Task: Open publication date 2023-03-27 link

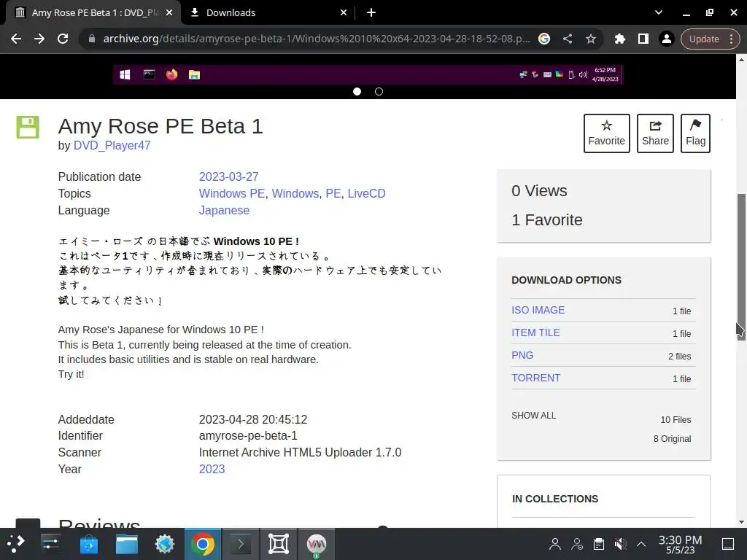Action: [x=228, y=176]
